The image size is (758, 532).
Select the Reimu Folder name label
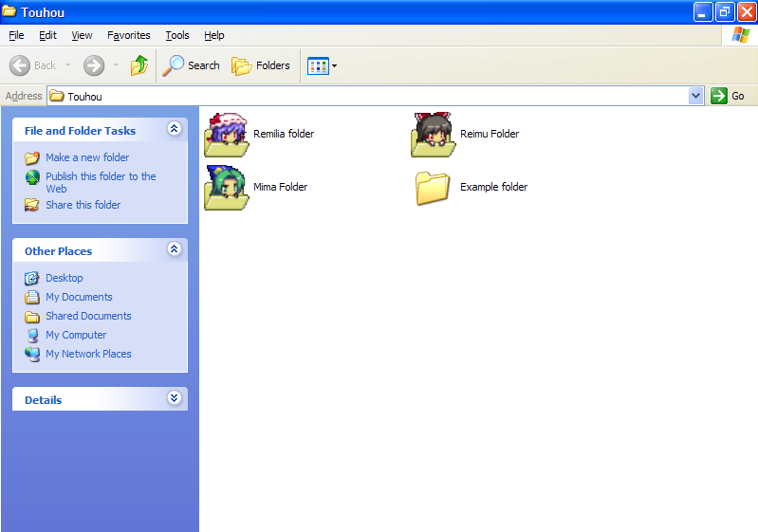490,134
